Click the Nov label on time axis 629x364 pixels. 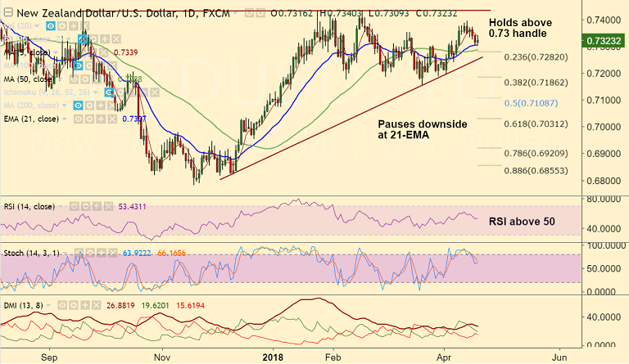162,357
